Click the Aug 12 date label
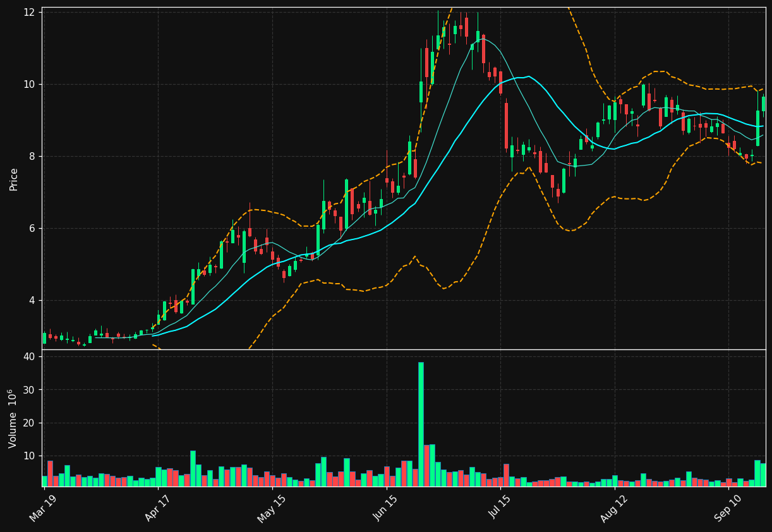 coord(613,508)
